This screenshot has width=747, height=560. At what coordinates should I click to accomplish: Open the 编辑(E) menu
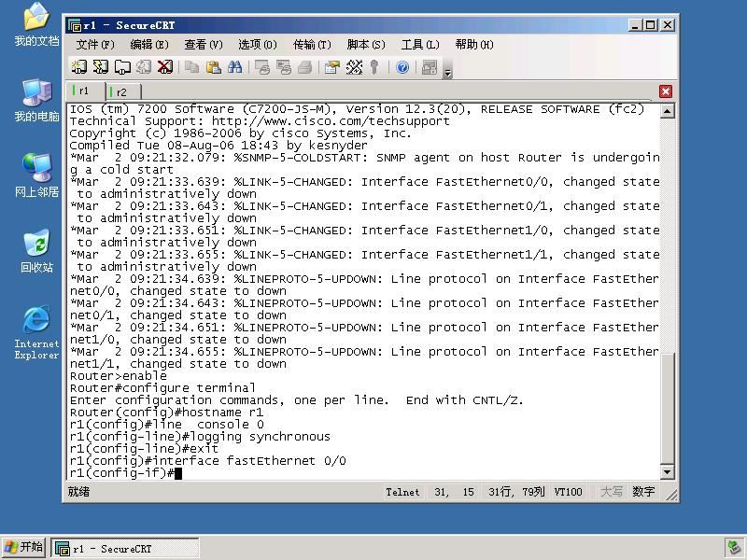tap(149, 45)
